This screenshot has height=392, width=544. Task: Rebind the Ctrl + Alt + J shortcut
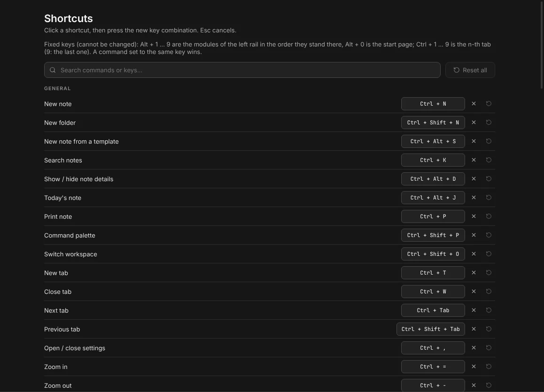click(x=433, y=198)
